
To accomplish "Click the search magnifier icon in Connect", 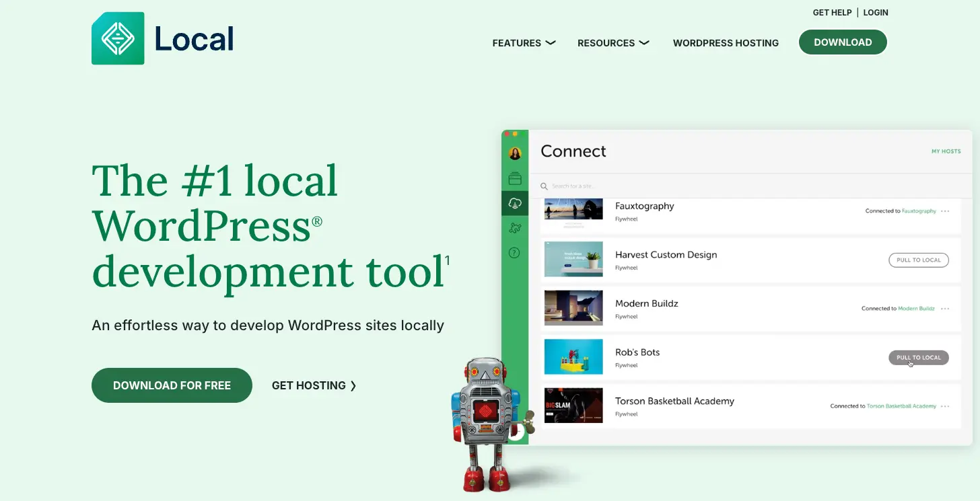I will pyautogui.click(x=545, y=186).
